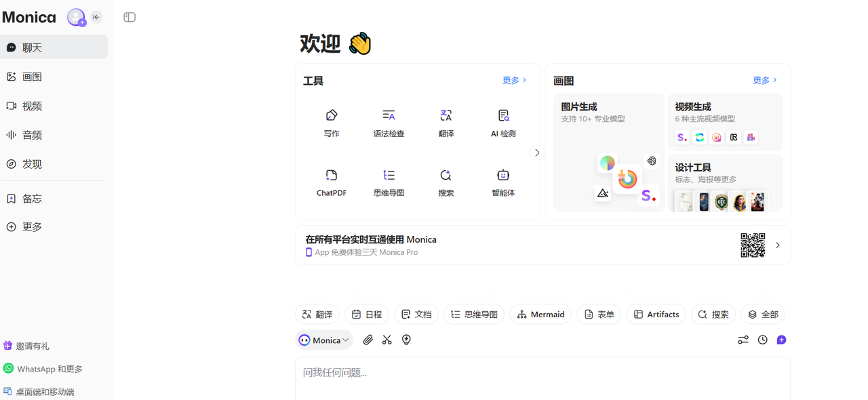This screenshot has height=400, width=868.
Task: Open the 备忘 section in the sidebar
Action: (x=54, y=199)
